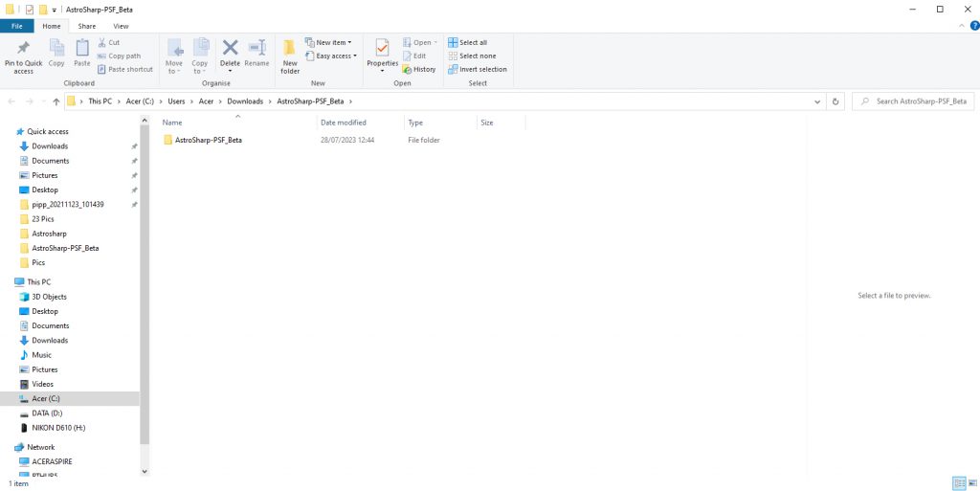The image size is (980, 491).
Task: Open Music under This PC
Action: [x=42, y=355]
